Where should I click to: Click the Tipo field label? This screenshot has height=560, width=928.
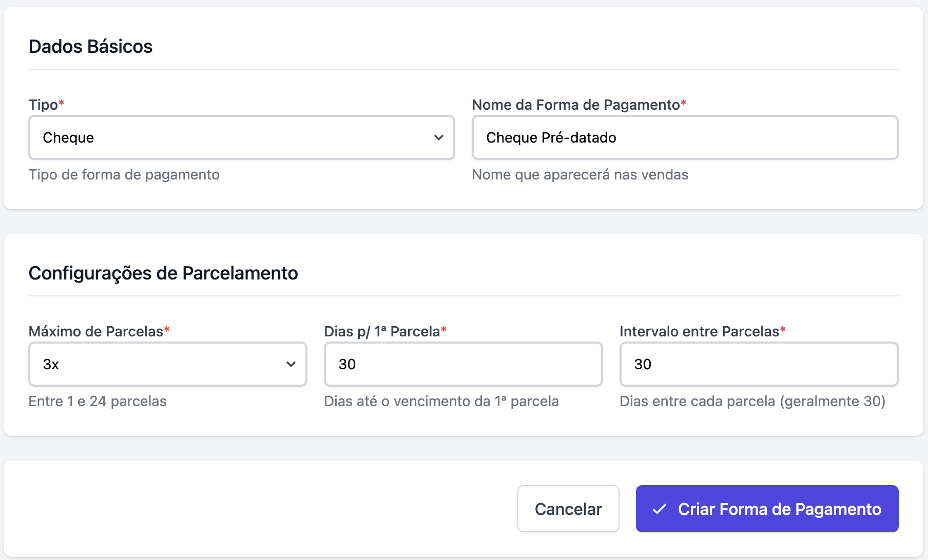[x=43, y=105]
